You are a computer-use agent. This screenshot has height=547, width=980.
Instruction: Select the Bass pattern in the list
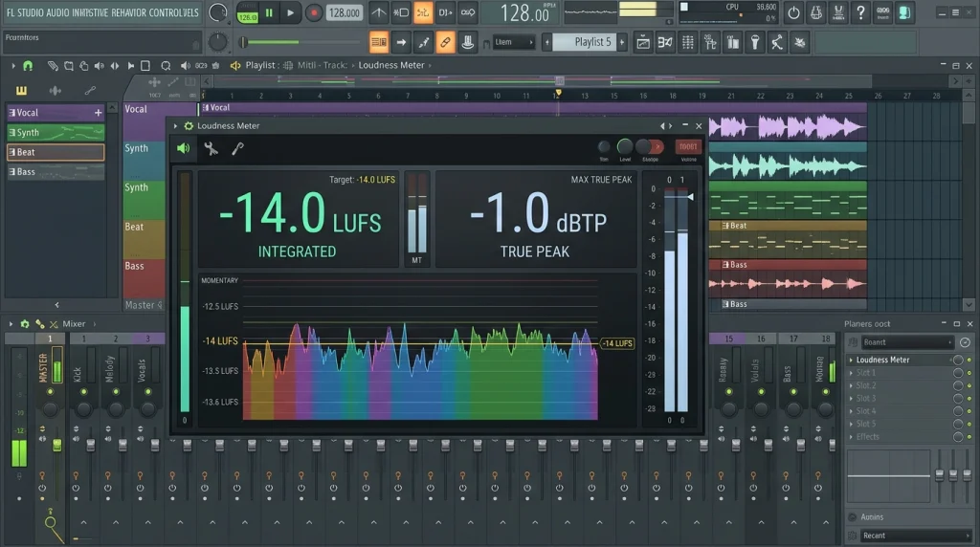coord(56,172)
